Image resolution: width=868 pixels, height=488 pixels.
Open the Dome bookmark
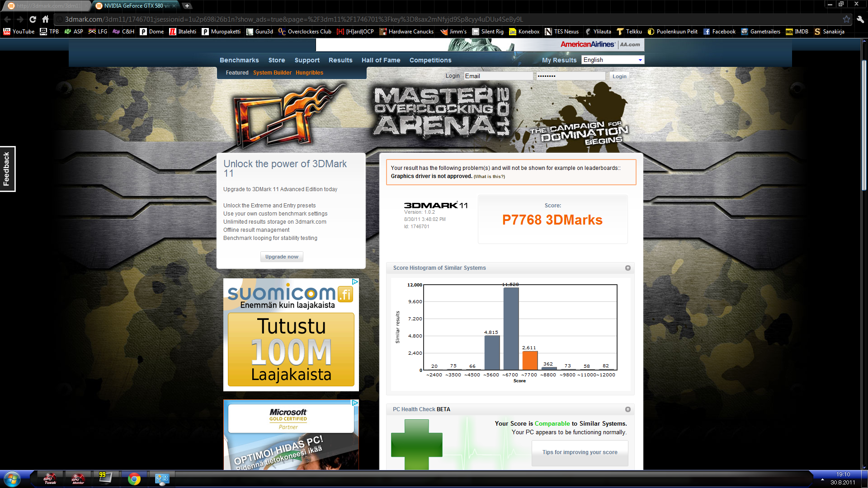point(152,32)
